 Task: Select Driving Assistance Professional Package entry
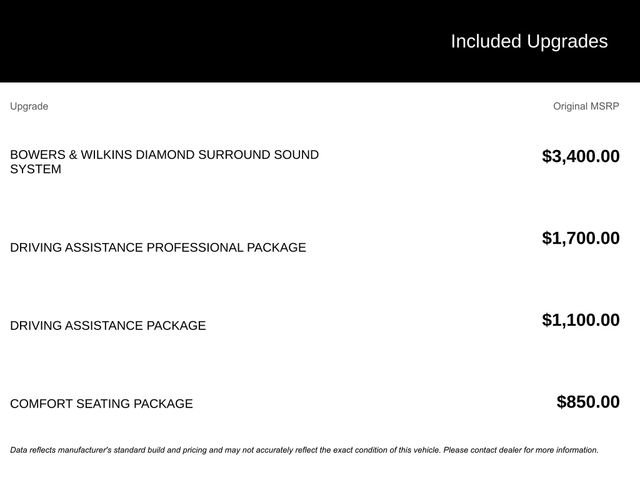158,247
